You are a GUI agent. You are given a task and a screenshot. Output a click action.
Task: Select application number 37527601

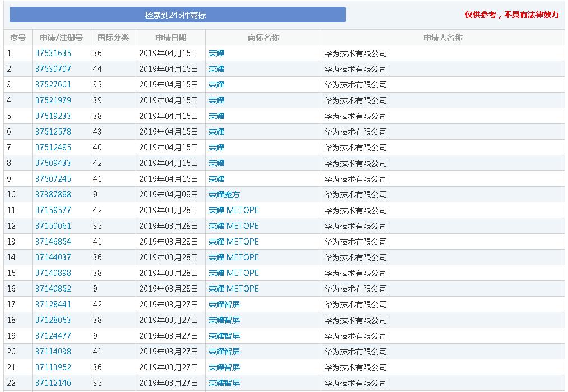[x=53, y=85]
